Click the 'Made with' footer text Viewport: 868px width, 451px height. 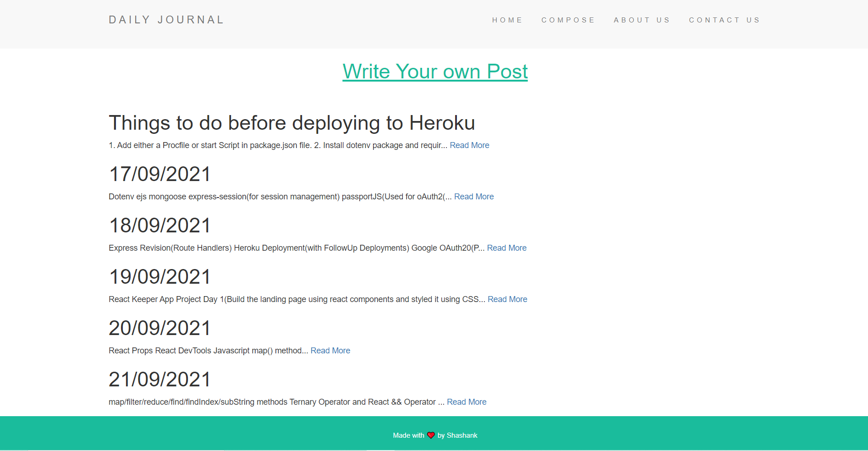point(408,435)
